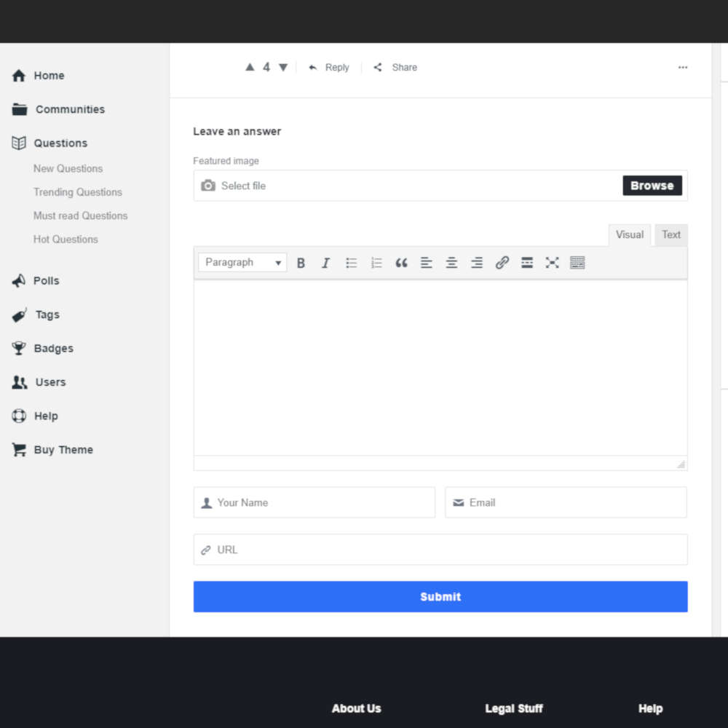
Task: Open the Paragraph format dropdown
Action: (x=242, y=263)
